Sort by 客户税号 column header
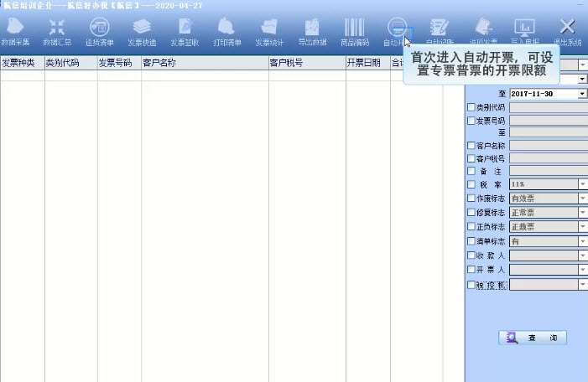The image size is (588, 382). 307,63
